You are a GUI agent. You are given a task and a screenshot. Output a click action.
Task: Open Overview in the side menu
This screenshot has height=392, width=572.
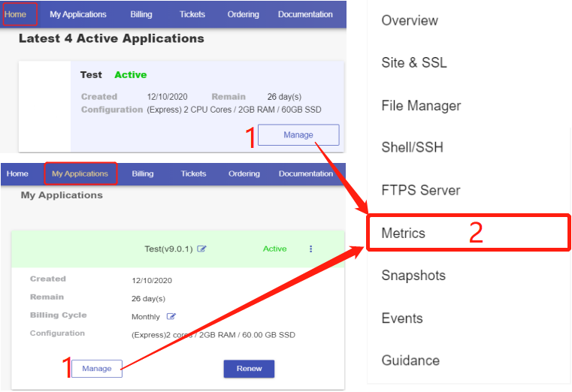pyautogui.click(x=410, y=20)
